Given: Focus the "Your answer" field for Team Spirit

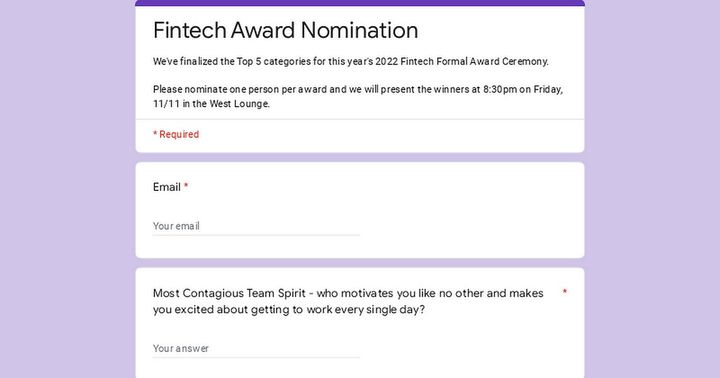Looking at the screenshot, I should (256, 348).
